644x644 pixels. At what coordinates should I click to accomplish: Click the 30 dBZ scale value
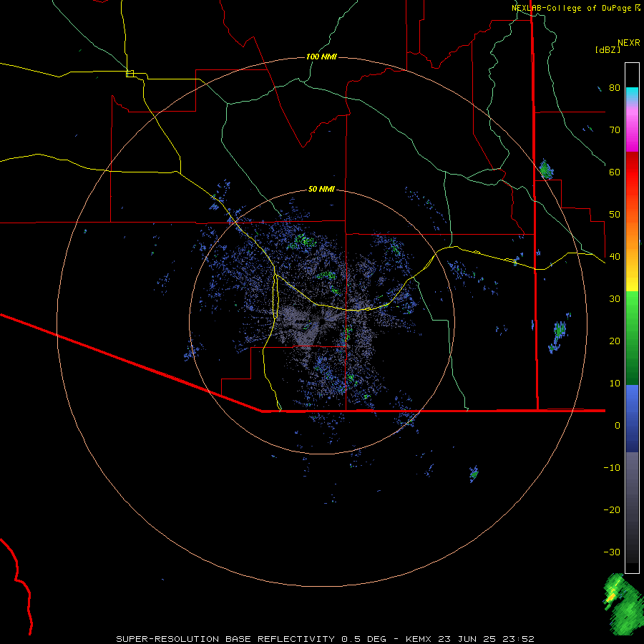[x=615, y=299]
